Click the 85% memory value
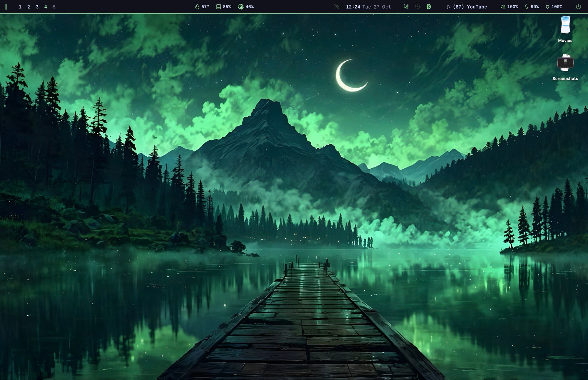This screenshot has width=588, height=380. [x=227, y=7]
